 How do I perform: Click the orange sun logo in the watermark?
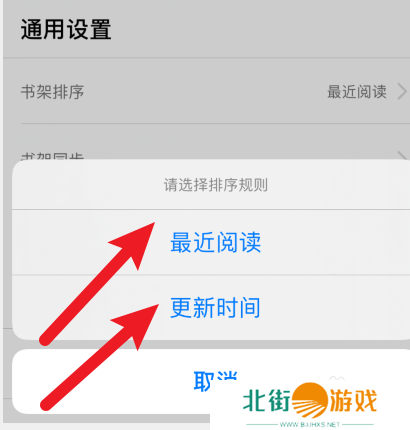(310, 400)
